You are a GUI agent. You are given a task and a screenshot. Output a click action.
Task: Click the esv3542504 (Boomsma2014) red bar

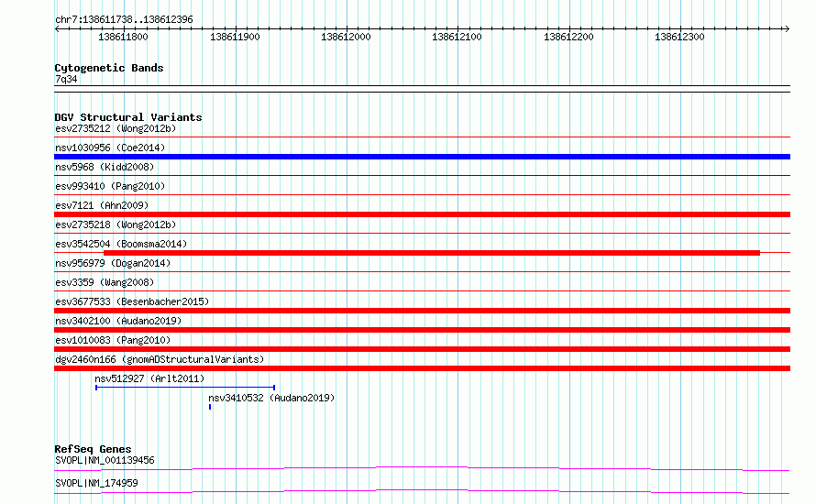pos(432,253)
